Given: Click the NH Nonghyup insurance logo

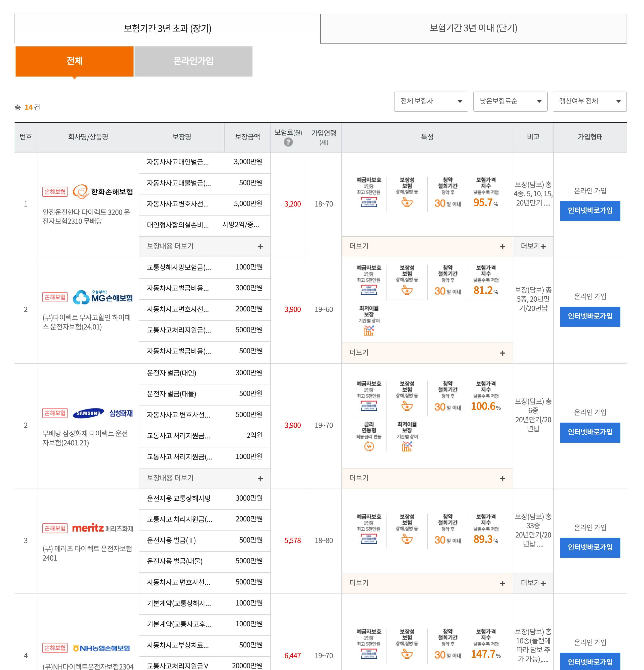Looking at the screenshot, I should tap(102, 648).
